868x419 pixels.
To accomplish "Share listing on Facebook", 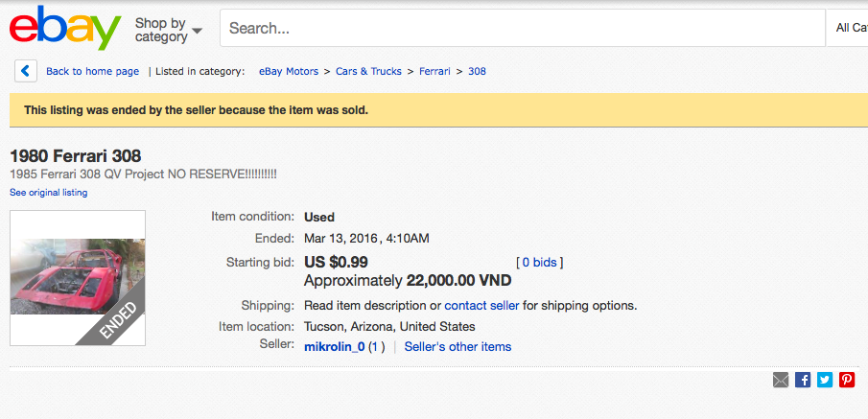I will click(x=803, y=380).
